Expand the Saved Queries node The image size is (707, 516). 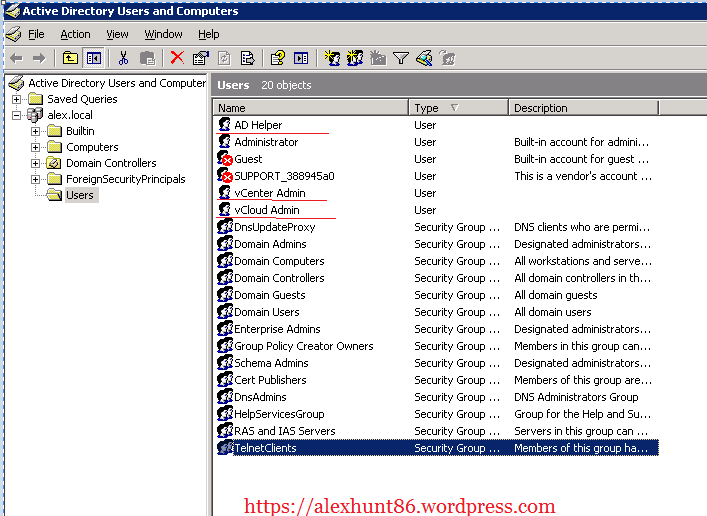point(17,99)
